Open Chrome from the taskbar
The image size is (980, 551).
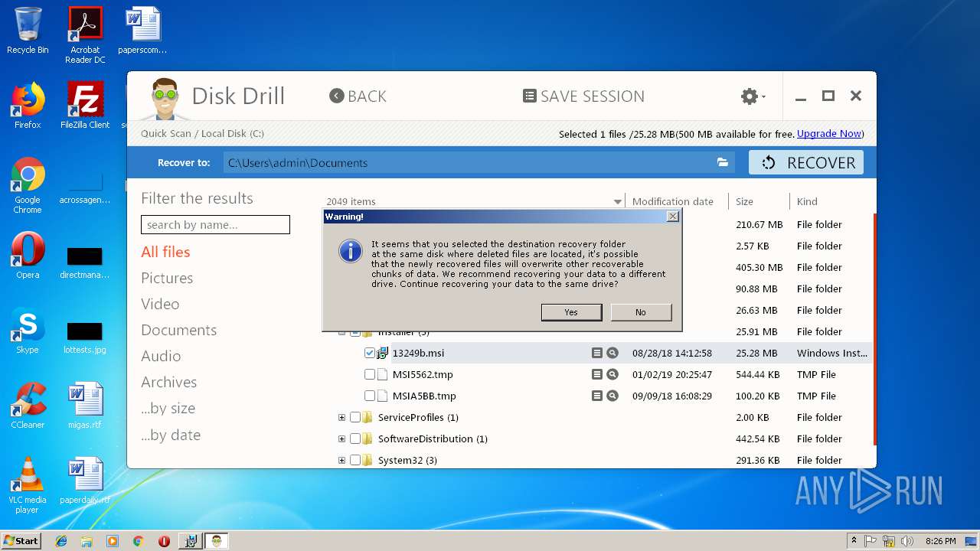coord(138,541)
